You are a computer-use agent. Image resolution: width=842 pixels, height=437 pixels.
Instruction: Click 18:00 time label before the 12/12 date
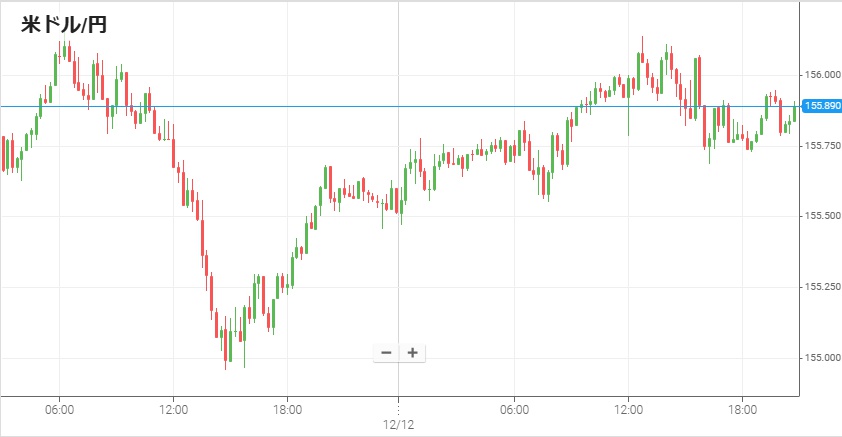pyautogui.click(x=287, y=410)
